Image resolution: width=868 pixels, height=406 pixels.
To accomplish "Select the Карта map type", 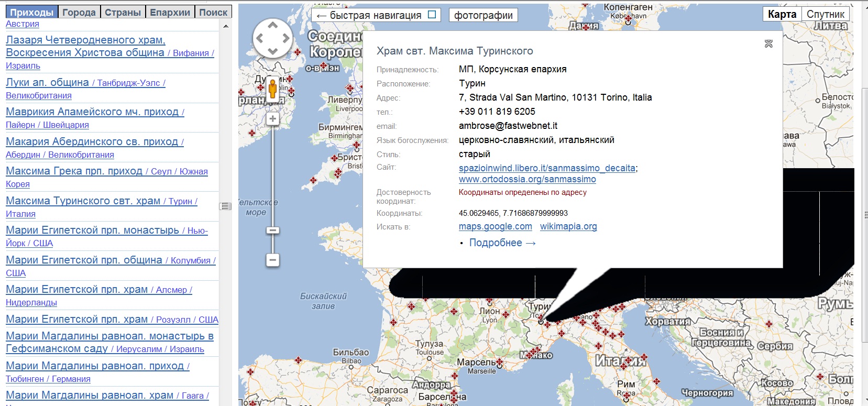I will coord(782,14).
